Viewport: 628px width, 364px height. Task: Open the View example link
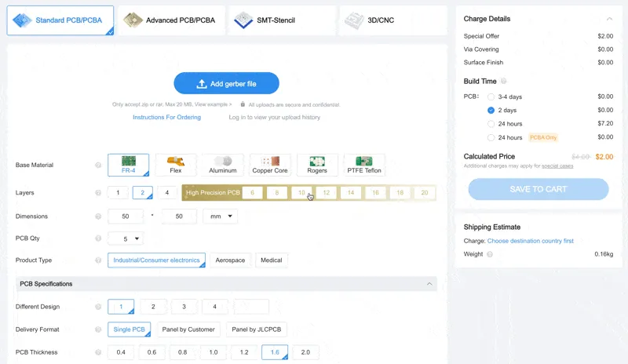[x=213, y=104]
